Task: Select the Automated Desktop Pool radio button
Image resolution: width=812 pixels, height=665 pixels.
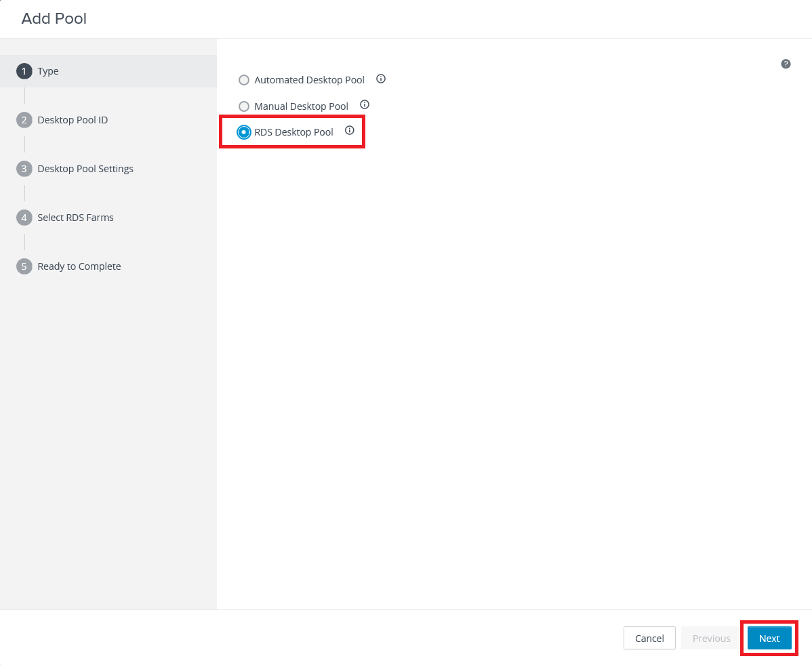Action: (x=244, y=80)
